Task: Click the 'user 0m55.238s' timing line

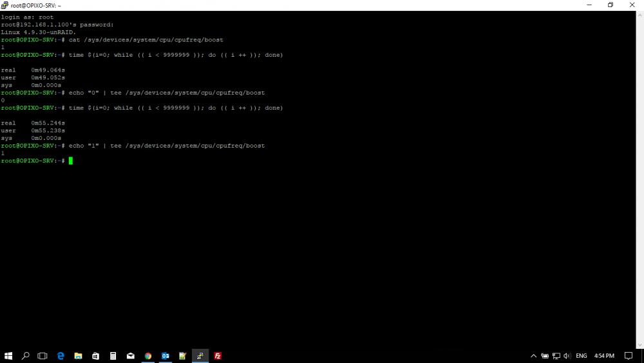Action: click(x=33, y=130)
